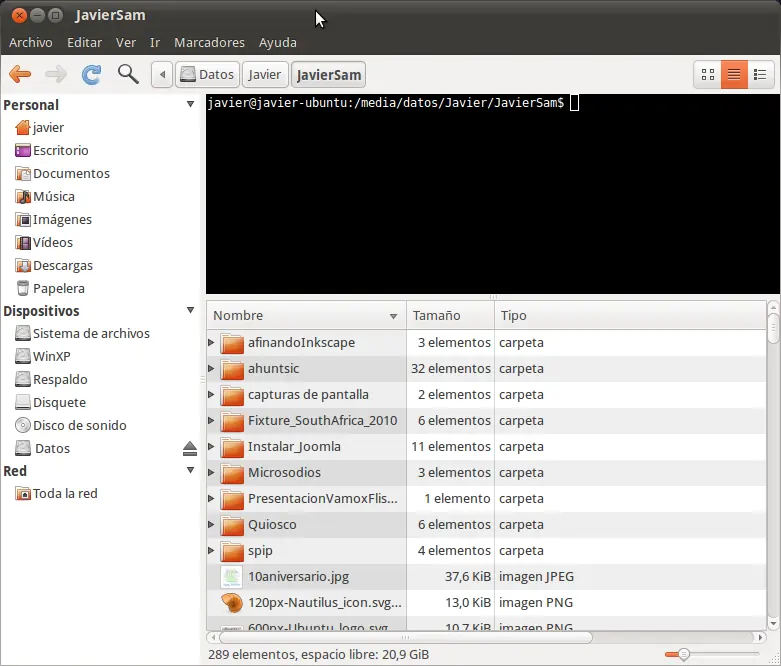Switch to list view mode
This screenshot has height=666, width=781.
click(x=734, y=74)
